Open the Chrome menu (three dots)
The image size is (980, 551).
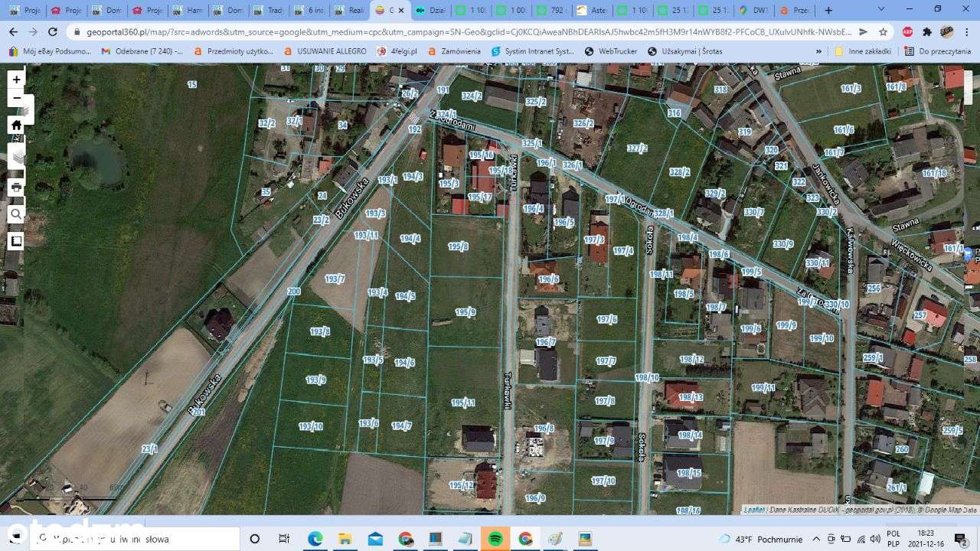[x=966, y=32]
